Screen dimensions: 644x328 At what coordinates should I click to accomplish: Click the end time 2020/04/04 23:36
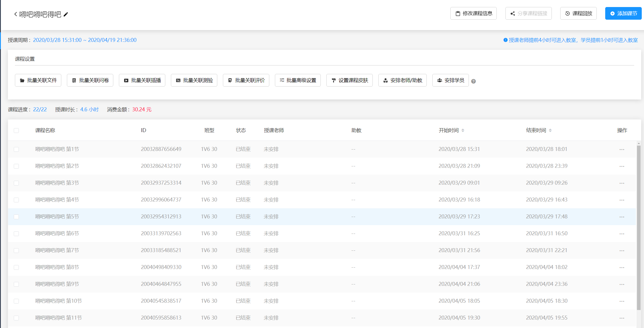[x=547, y=284]
